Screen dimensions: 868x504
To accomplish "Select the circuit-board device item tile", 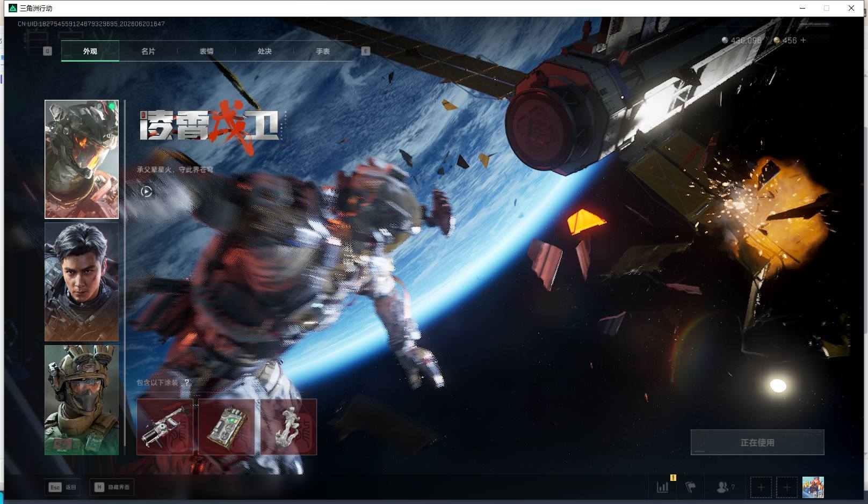I will (x=227, y=427).
